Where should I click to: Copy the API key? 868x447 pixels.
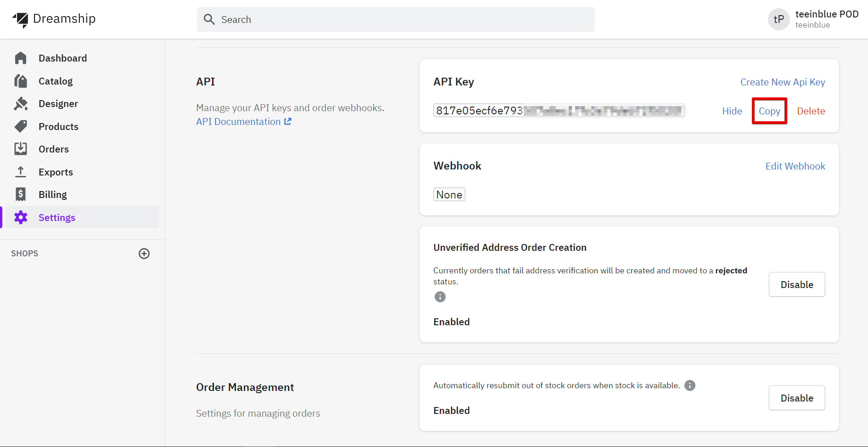point(769,111)
